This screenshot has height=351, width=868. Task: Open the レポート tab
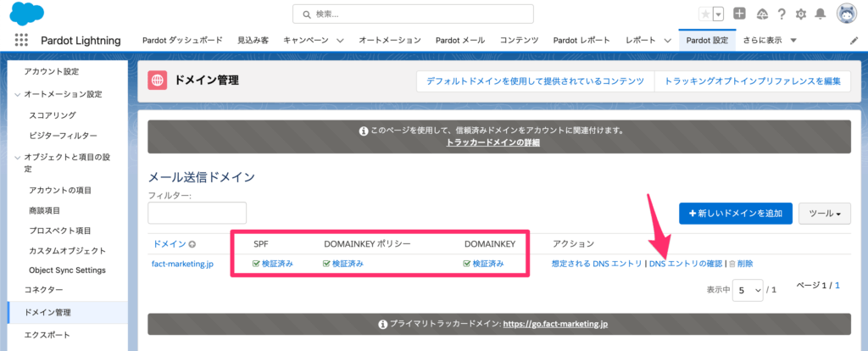coord(641,41)
